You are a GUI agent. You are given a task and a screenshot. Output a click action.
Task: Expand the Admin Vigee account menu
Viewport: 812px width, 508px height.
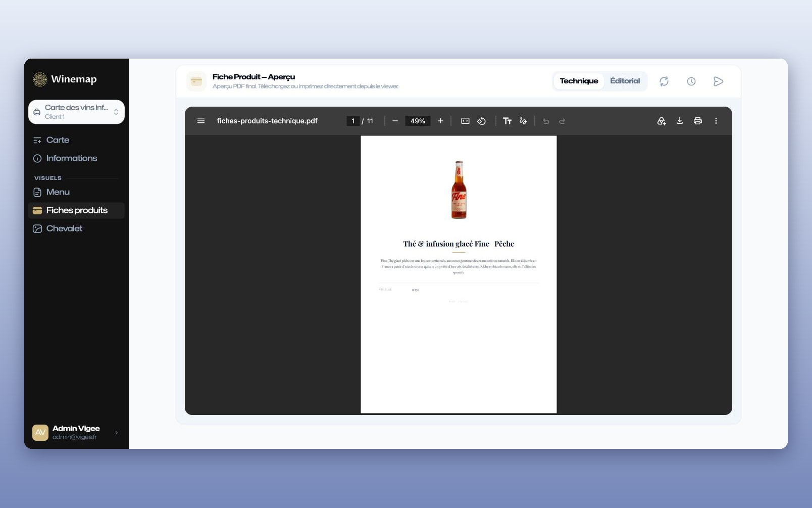pos(76,432)
